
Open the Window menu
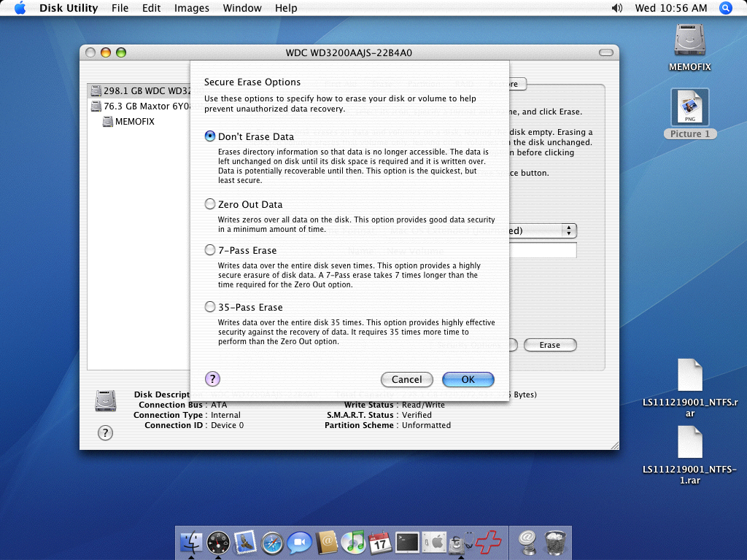[242, 8]
